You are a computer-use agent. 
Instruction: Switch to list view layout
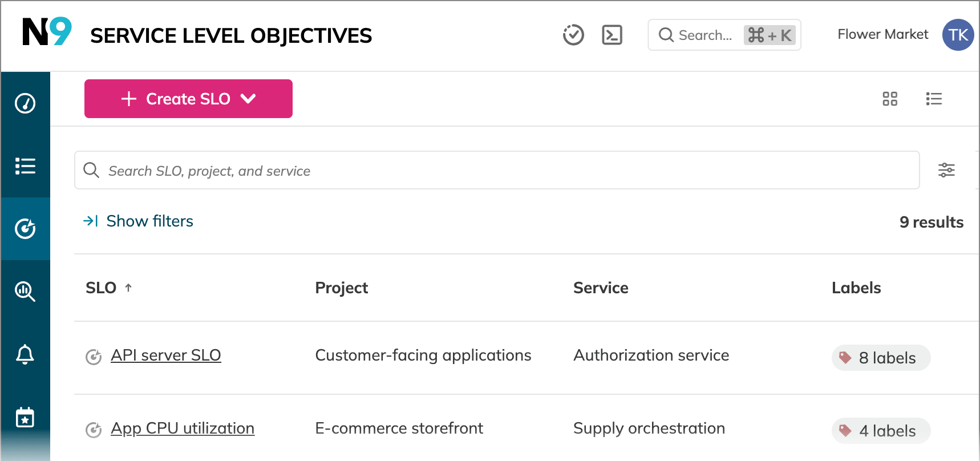934,99
